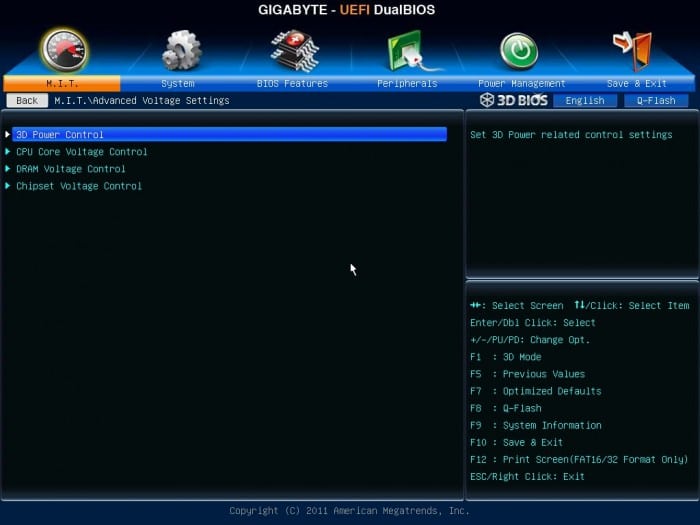Click the 'F8 : Q-Flash' hint line

[x=506, y=408]
